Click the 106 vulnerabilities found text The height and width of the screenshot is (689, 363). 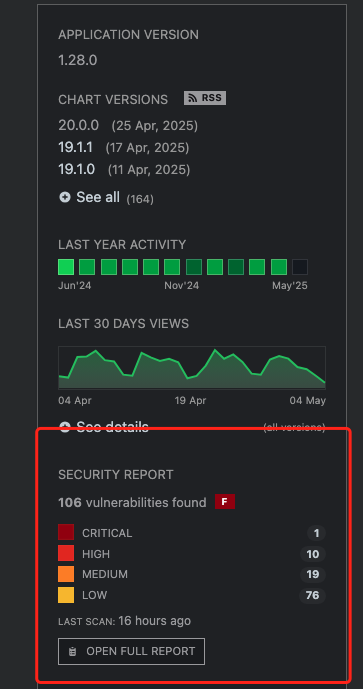[x=132, y=502]
